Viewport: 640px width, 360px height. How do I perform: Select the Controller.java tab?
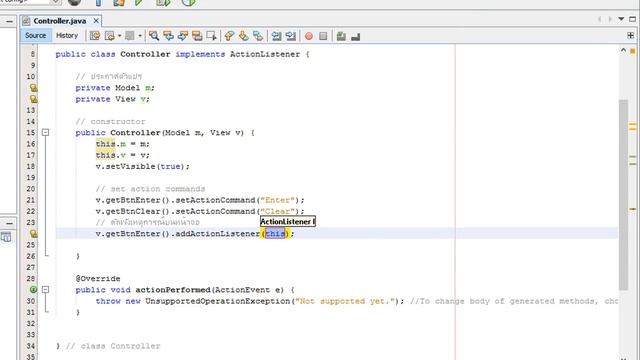click(x=60, y=21)
